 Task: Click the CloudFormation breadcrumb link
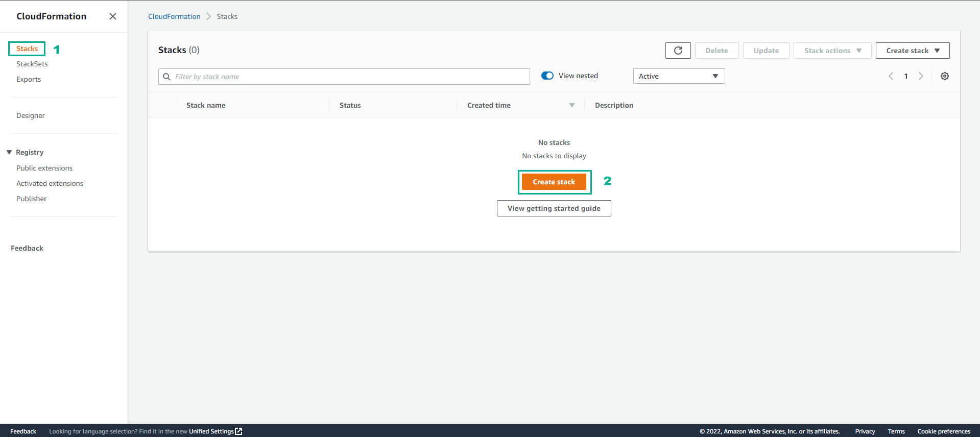click(174, 16)
